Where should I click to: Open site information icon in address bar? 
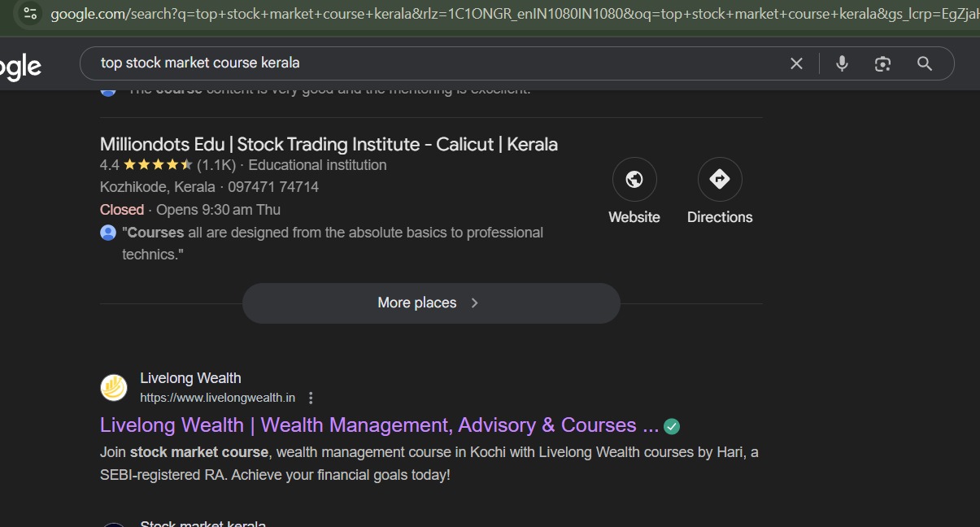30,14
